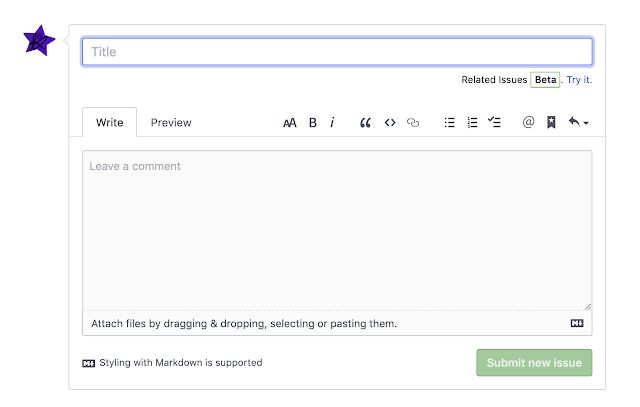Apply italic text formatting
Screen dimensions: 640x407
pyautogui.click(x=332, y=123)
